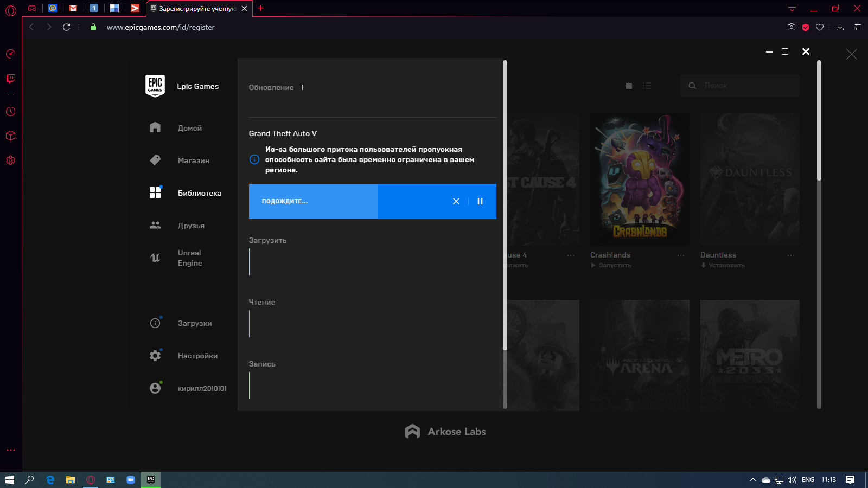This screenshot has height=488, width=868.
Task: Select Библиотека in the sidebar
Action: point(184,193)
